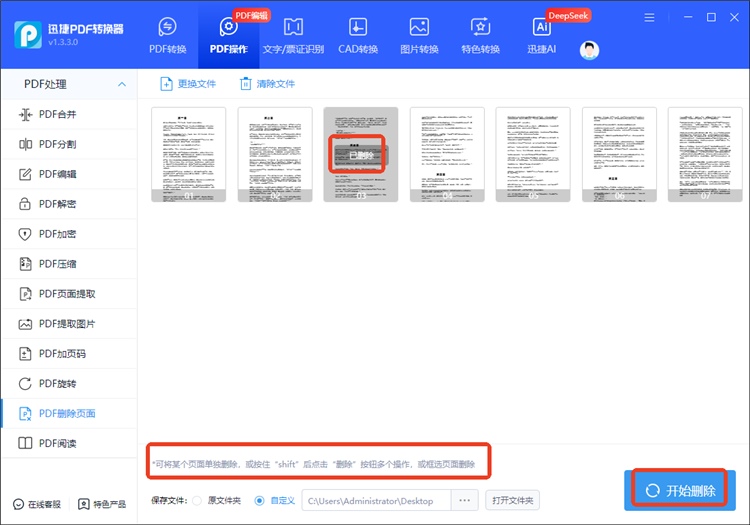The image size is (750, 525).
Task: Select the 自定义 save location radio
Action: pos(260,500)
